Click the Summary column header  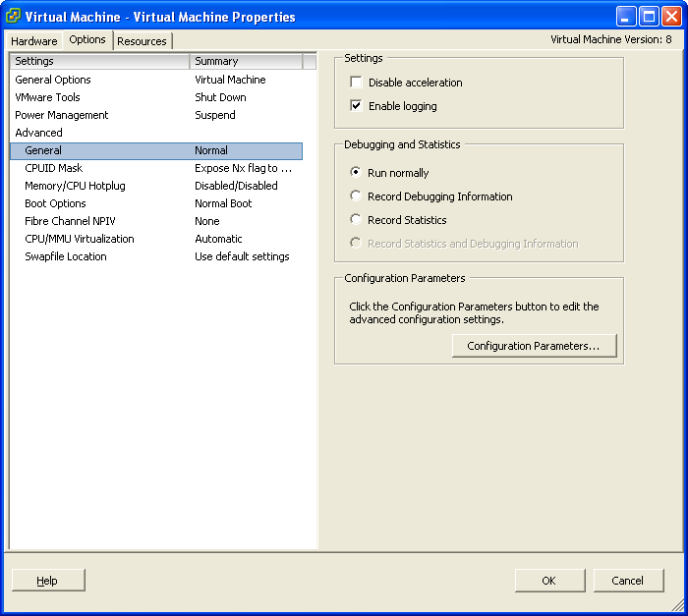[x=246, y=61]
